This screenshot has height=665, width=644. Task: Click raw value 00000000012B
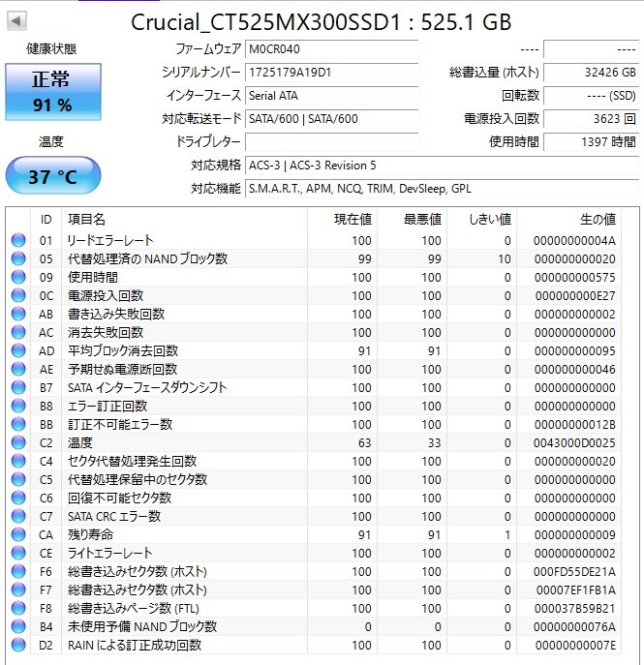point(575,425)
